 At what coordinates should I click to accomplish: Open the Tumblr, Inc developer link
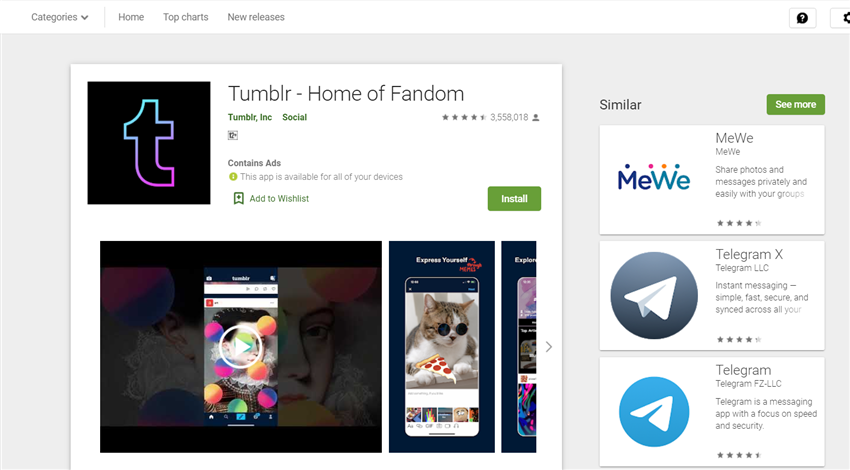[x=250, y=117]
